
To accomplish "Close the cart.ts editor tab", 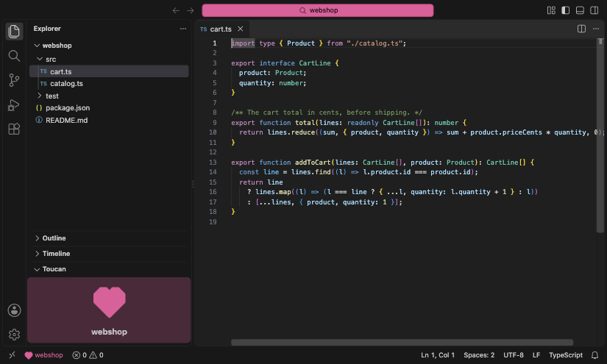I will point(241,29).
